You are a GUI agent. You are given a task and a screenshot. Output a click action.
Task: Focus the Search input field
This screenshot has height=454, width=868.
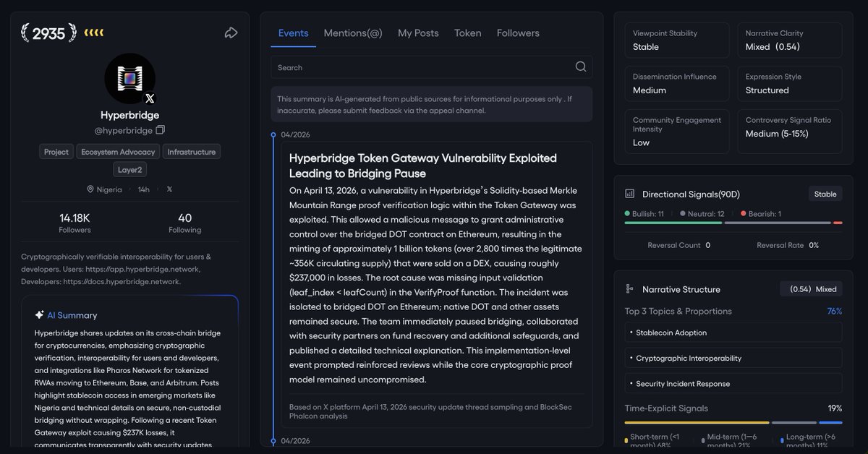(431, 67)
